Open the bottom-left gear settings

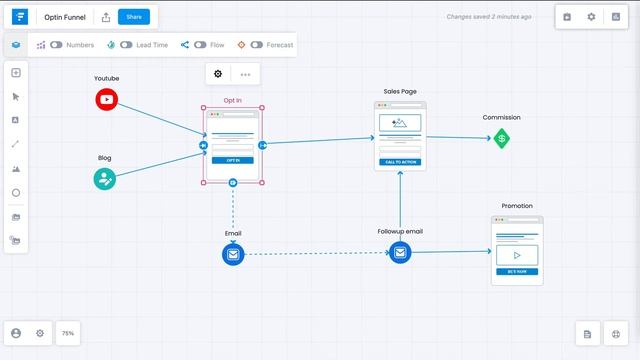[40, 333]
